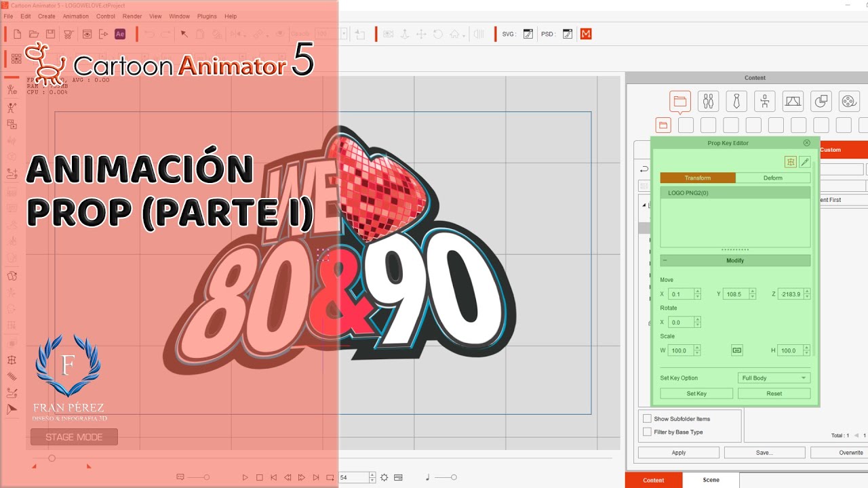The image size is (868, 488).
Task: Click the Undo arrow
Action: [149, 34]
